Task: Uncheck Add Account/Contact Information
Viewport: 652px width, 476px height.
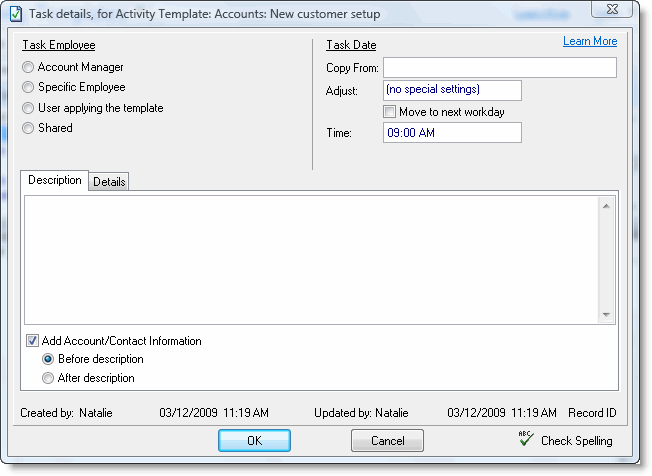Action: pyautogui.click(x=32, y=341)
